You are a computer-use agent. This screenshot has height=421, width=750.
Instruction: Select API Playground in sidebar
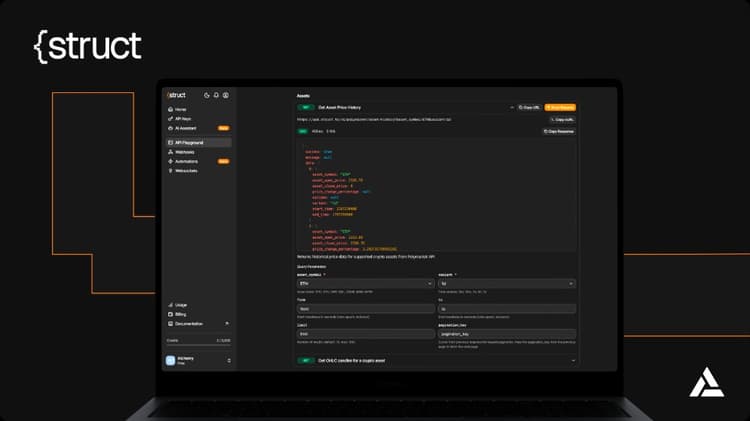click(x=199, y=143)
